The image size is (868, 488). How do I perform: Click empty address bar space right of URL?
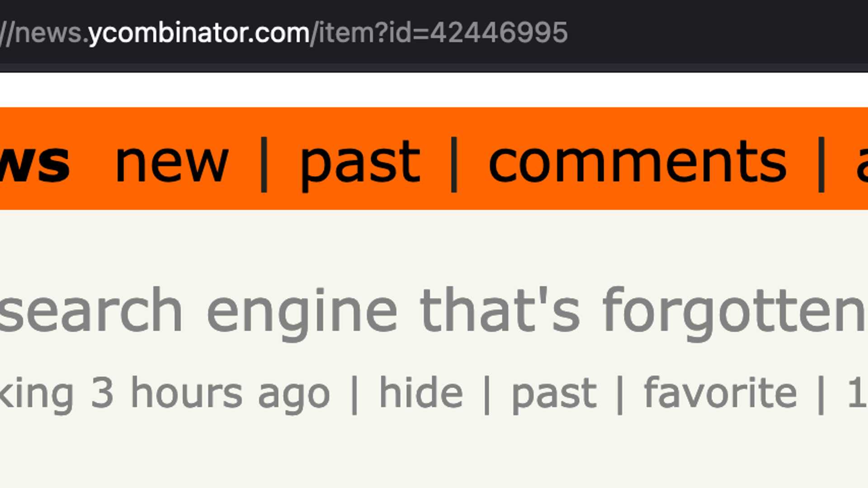(723, 33)
